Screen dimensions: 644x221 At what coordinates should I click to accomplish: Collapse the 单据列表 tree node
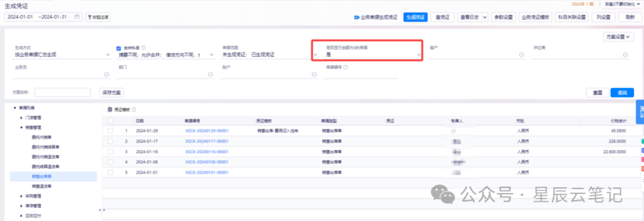click(x=15, y=108)
